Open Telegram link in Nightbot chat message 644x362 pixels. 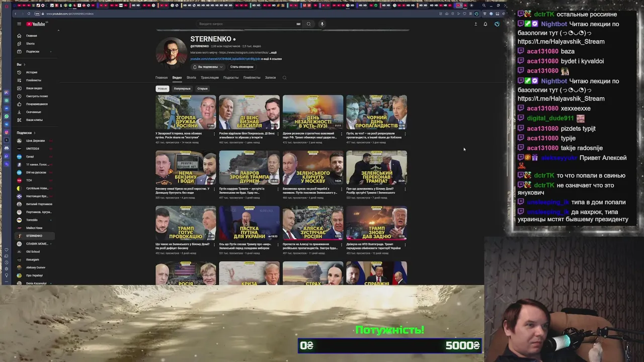pyautogui.click(x=561, y=99)
